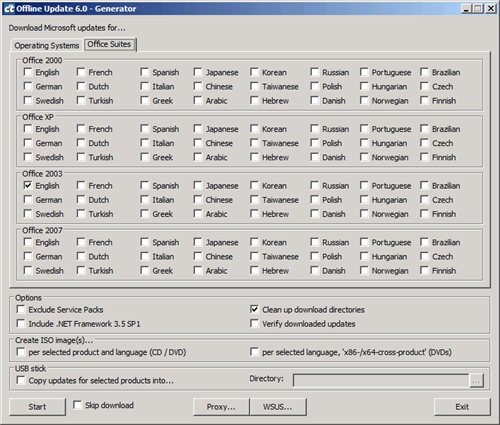Enable Korean for Office 2003
Image resolution: width=500 pixels, height=425 pixels.
tap(254, 186)
